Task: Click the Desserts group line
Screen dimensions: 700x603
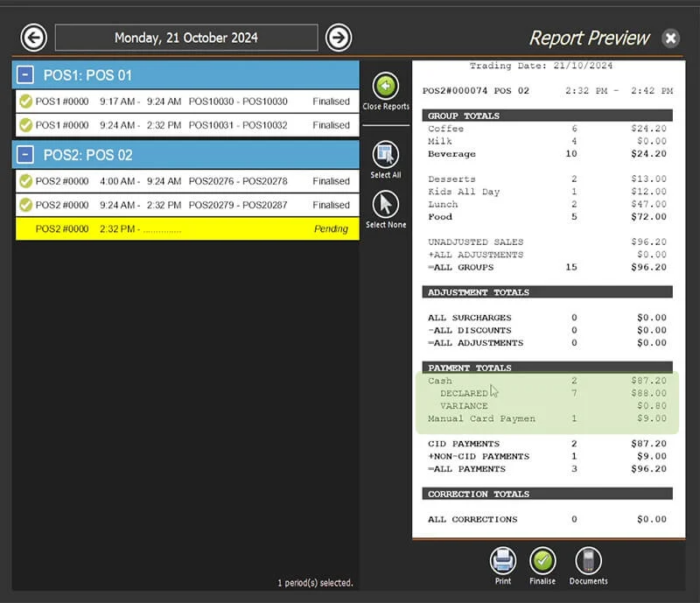Action: (548, 179)
